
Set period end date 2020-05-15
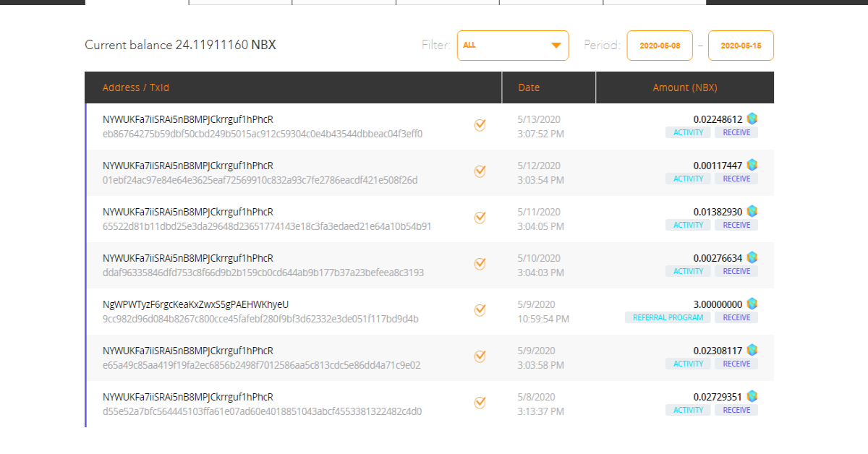coord(741,45)
